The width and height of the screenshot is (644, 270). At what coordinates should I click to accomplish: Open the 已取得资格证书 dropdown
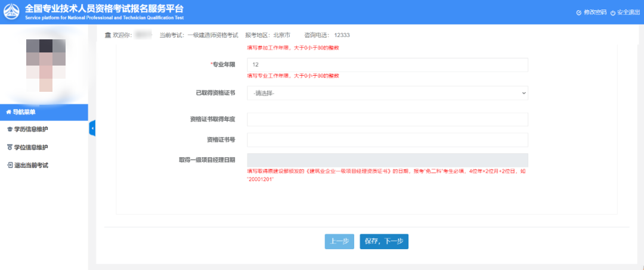(x=387, y=93)
